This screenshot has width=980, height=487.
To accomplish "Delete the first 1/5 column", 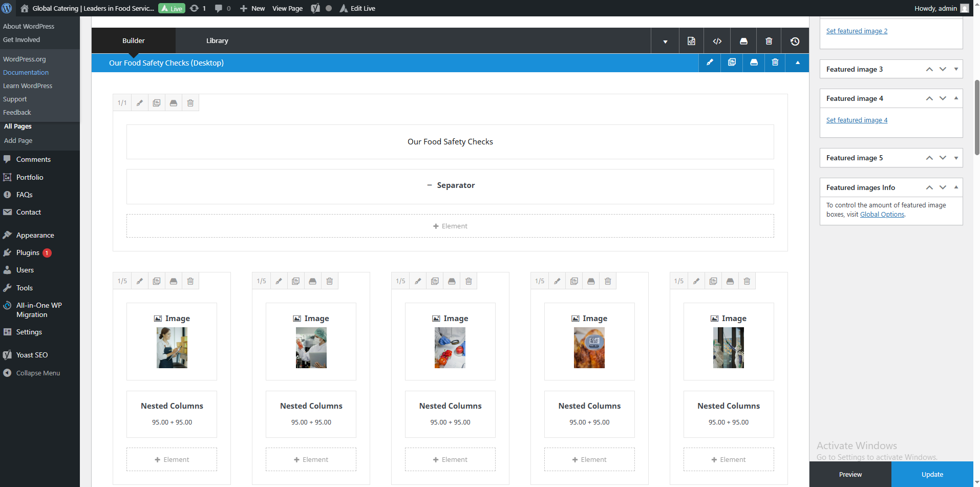I will pyautogui.click(x=190, y=281).
